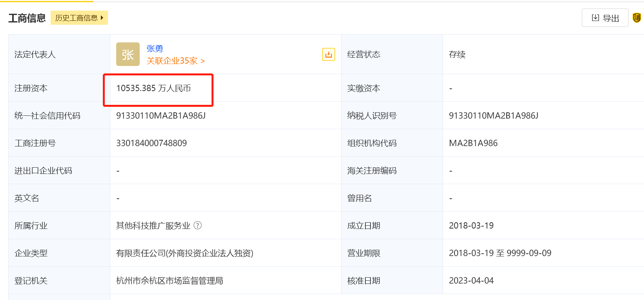
Task: Click the 实缴资本 label cell
Action: tap(392, 88)
